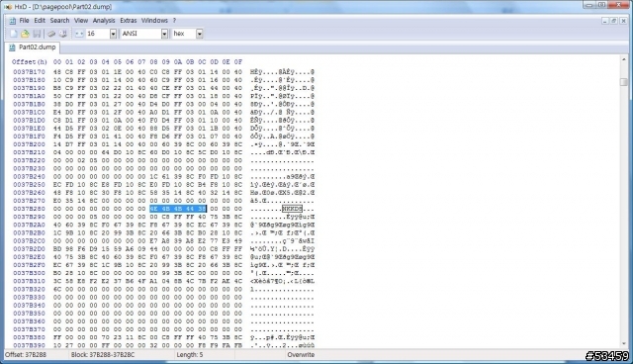Close the inner Part02.dump document
Viewport: 633px width, 364px height.
(623, 21)
